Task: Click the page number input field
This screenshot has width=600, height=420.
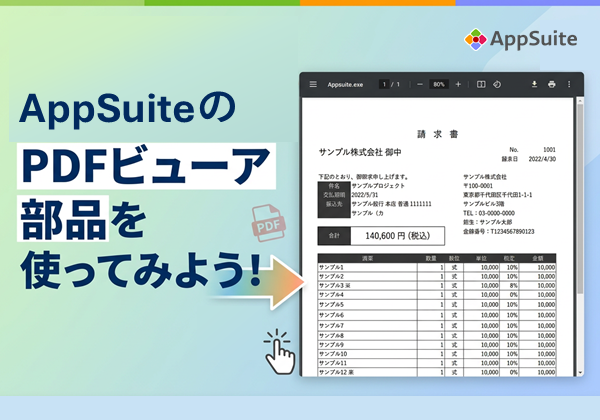Action: coord(384,84)
